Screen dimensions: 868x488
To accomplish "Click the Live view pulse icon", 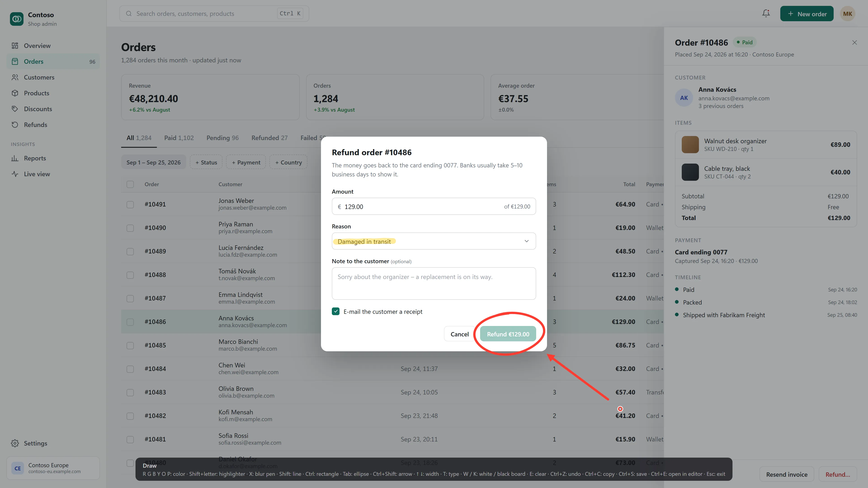I will click(15, 174).
